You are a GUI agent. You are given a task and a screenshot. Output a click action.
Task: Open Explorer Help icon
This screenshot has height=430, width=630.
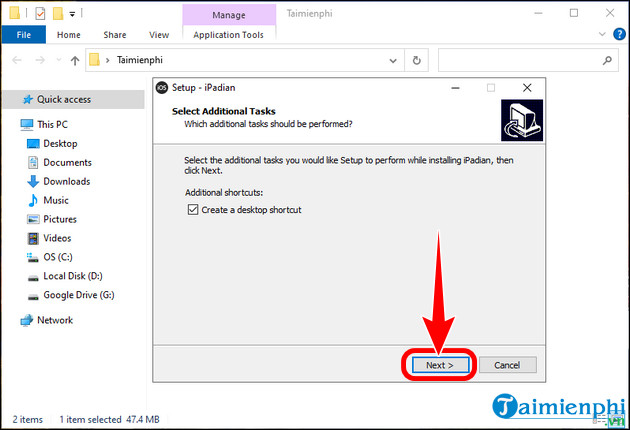pyautogui.click(x=619, y=34)
